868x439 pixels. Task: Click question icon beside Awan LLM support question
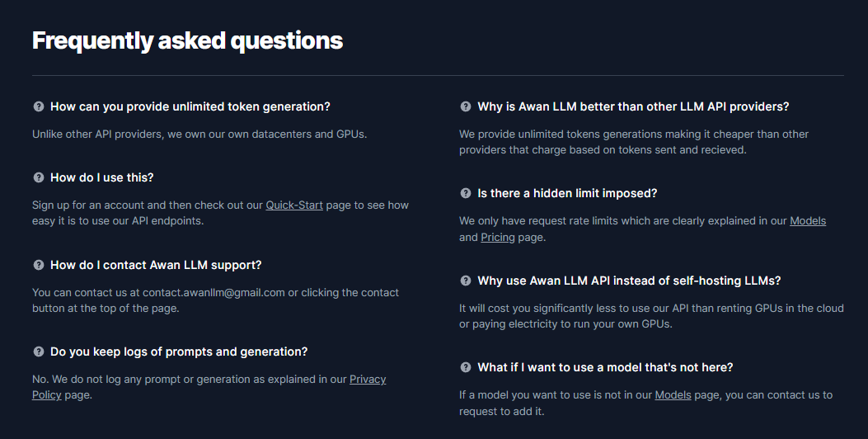[x=38, y=265]
